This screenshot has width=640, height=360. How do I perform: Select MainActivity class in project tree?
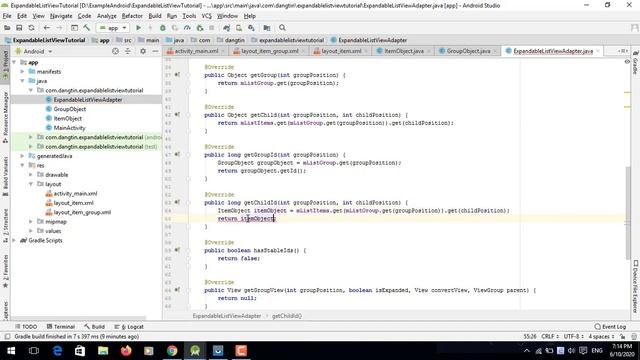pyautogui.click(x=69, y=128)
